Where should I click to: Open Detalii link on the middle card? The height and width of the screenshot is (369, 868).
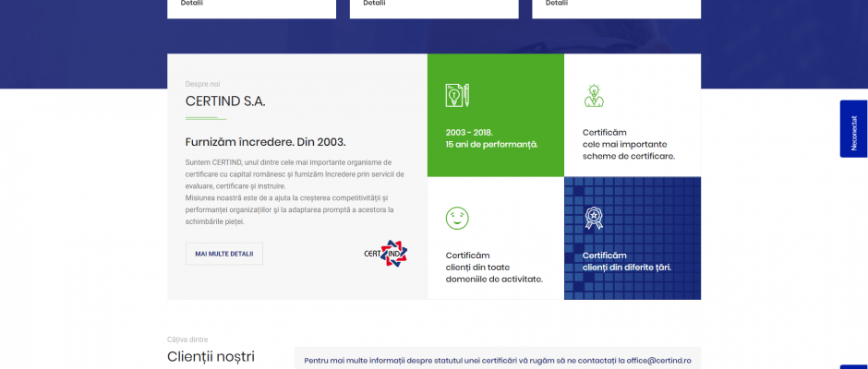coord(374,4)
